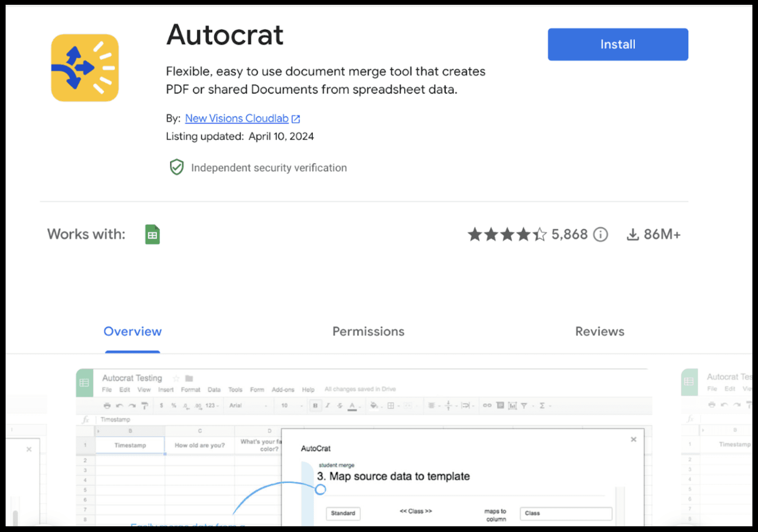Screen dimensions: 758x532
Task: Click the "How old are you?" header cell
Action: click(x=200, y=445)
